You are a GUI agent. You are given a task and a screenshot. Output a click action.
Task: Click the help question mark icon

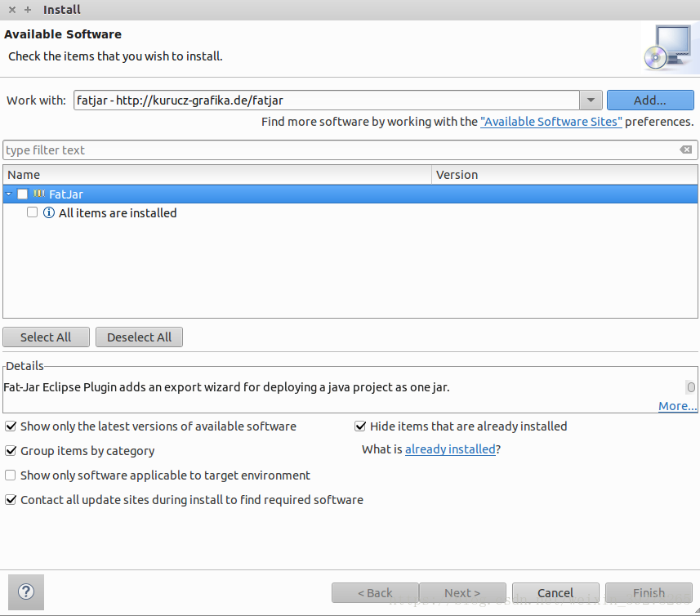coord(26,591)
